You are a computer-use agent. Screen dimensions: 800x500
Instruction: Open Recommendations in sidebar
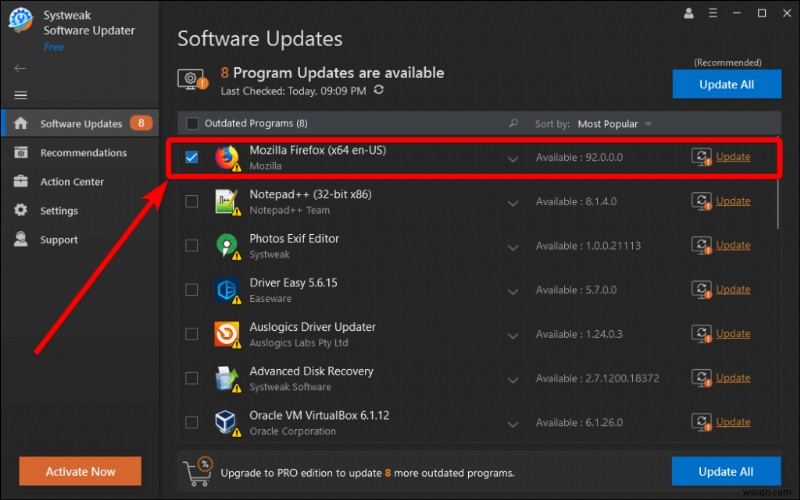80,153
